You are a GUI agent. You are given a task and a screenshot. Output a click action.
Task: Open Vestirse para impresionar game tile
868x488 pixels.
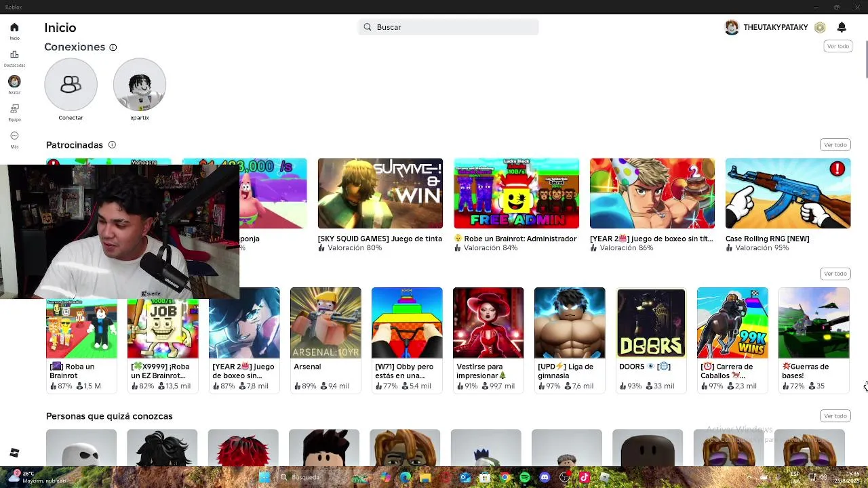pyautogui.click(x=488, y=339)
